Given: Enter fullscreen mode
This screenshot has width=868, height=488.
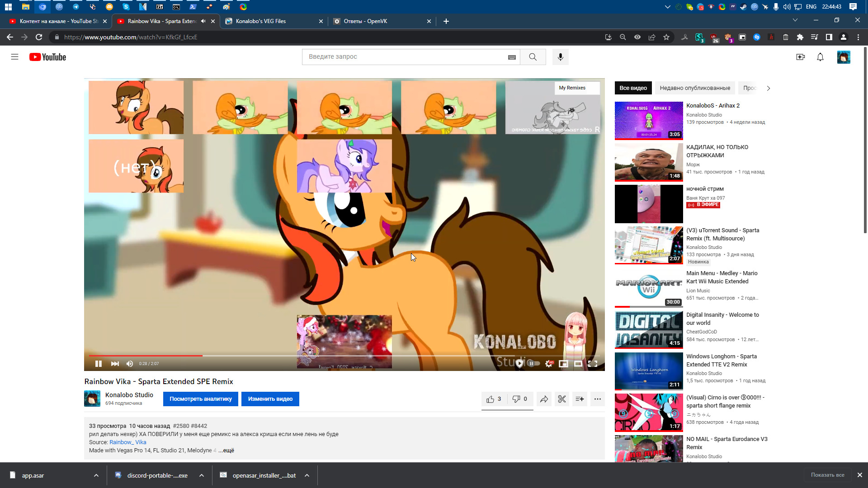Looking at the screenshot, I should (x=592, y=364).
